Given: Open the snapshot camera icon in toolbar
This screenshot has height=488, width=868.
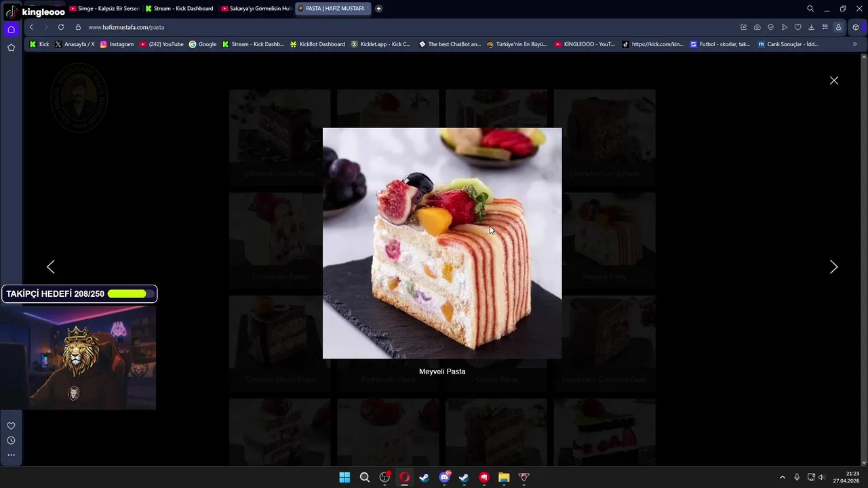Looking at the screenshot, I should tap(757, 27).
